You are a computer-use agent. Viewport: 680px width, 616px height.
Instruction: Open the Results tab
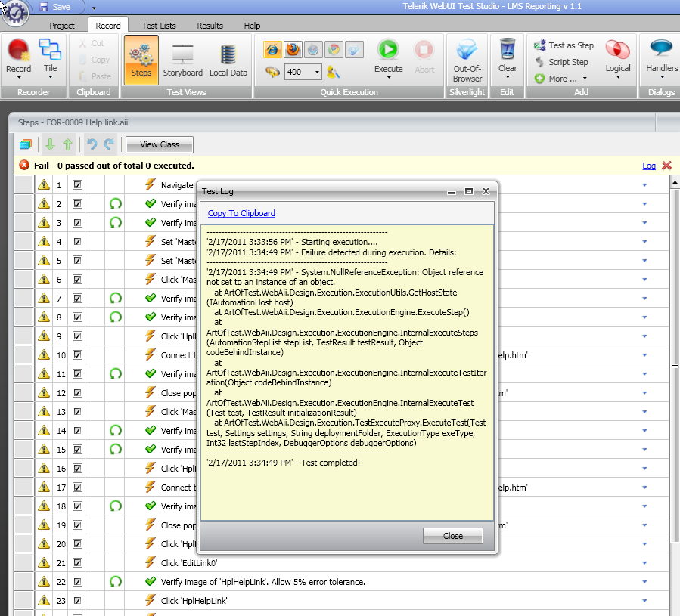click(x=210, y=26)
